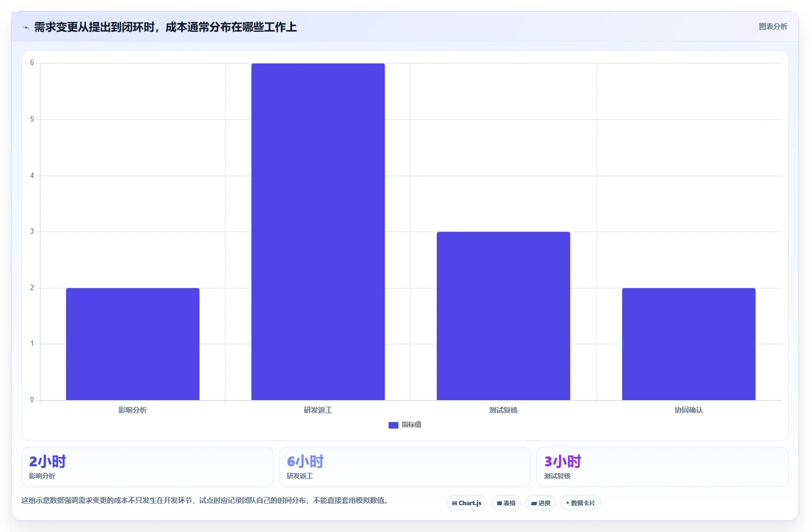This screenshot has height=532, width=810.
Task: Click the header icon before the chart title
Action: [x=26, y=27]
